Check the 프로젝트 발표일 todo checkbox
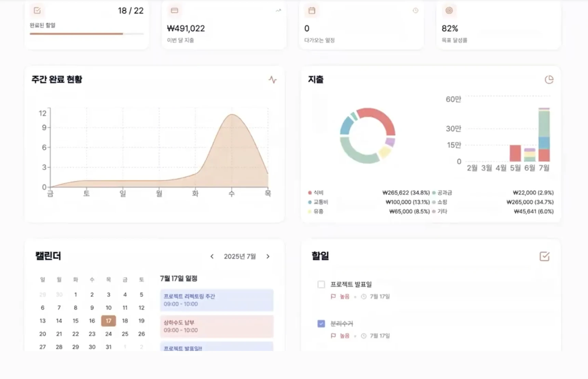Viewport: 588px width, 379px height. tap(321, 284)
